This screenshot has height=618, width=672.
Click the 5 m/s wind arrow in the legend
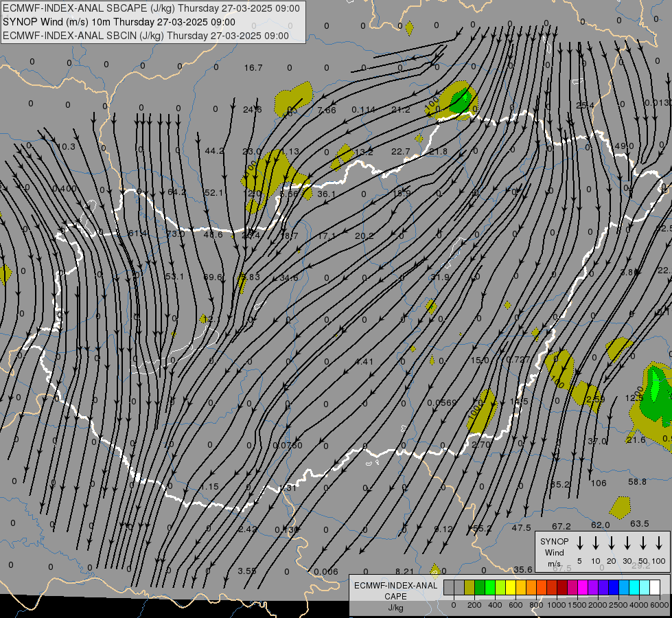(x=579, y=543)
